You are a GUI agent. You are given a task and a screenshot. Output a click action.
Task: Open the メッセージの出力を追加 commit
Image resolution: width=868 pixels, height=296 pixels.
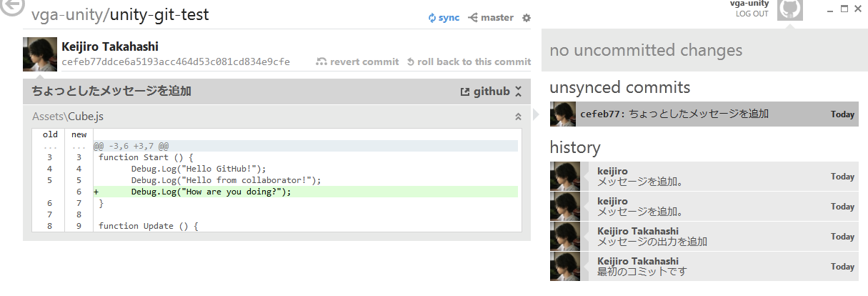[x=704, y=237]
